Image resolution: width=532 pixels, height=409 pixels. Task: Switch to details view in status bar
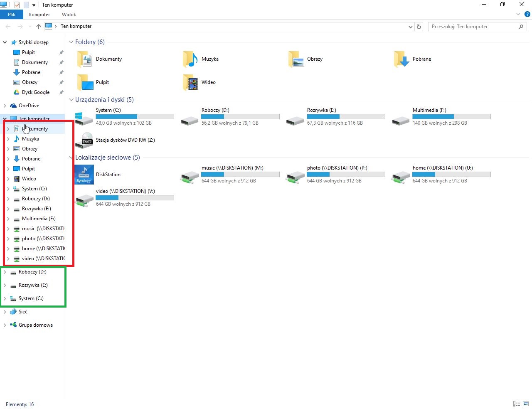pos(517,404)
